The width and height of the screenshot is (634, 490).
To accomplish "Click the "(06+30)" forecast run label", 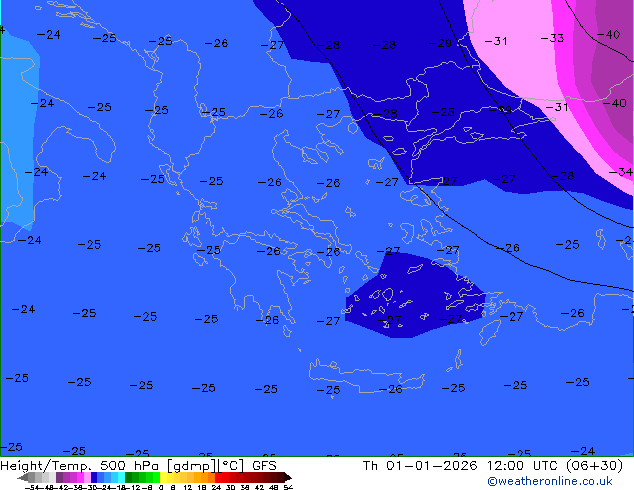I will [x=594, y=465].
